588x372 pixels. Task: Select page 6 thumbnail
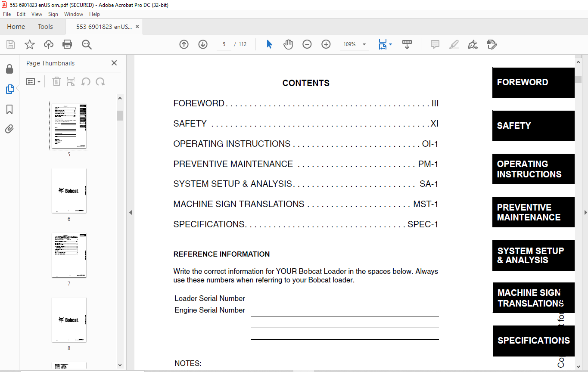pos(69,190)
